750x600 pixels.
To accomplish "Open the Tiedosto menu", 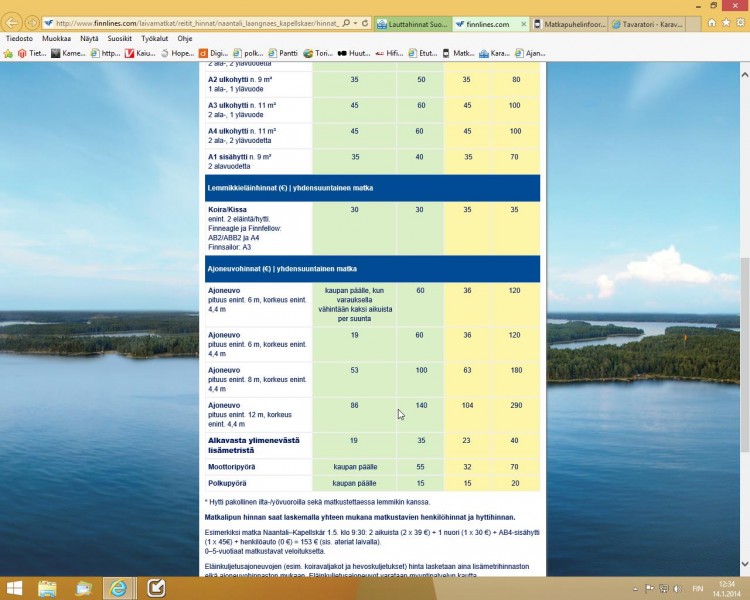I will pos(19,38).
